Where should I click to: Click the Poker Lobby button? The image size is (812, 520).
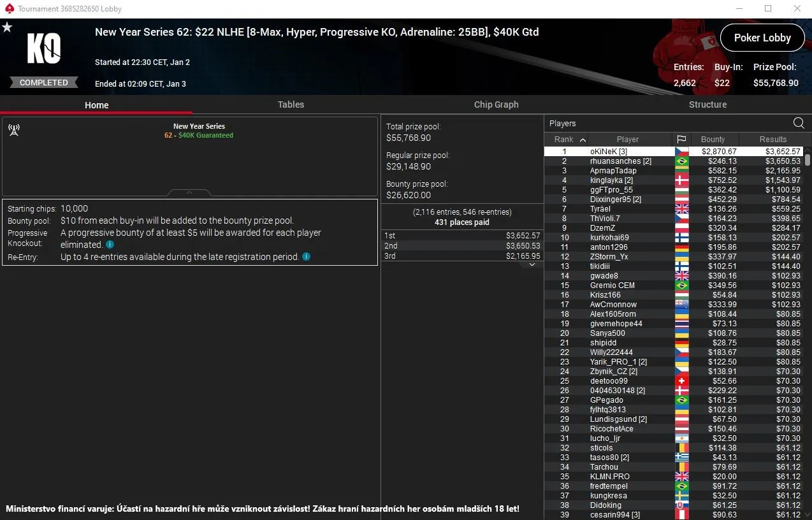tap(762, 38)
